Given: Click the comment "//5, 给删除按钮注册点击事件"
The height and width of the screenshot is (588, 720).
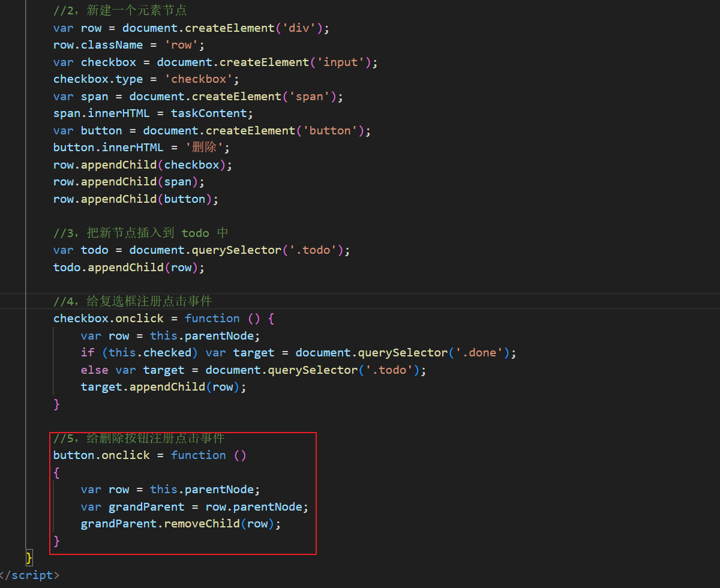Looking at the screenshot, I should pyautogui.click(x=139, y=439).
